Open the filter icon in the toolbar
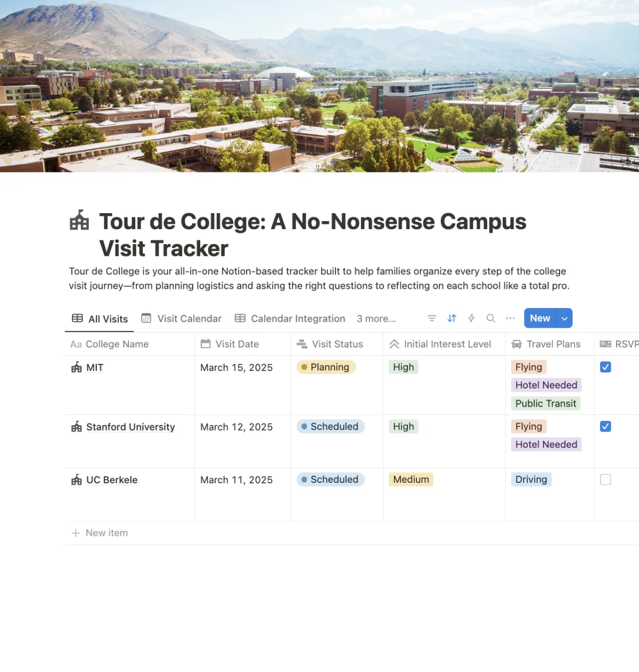Screen dimensions: 639x672 click(432, 318)
